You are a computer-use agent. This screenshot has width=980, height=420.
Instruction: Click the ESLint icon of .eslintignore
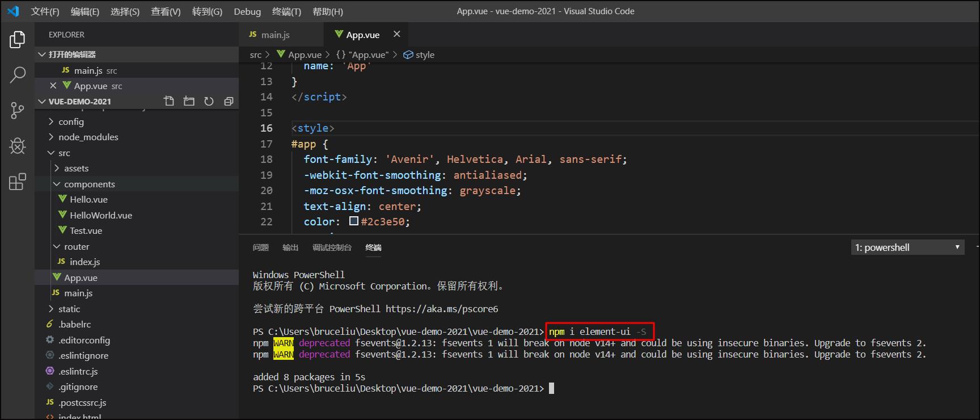coord(50,355)
